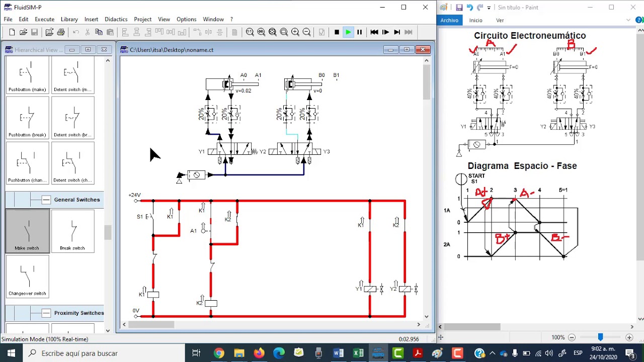Collapse the Proximity Switches library group
The image size is (644, 362).
(46, 313)
